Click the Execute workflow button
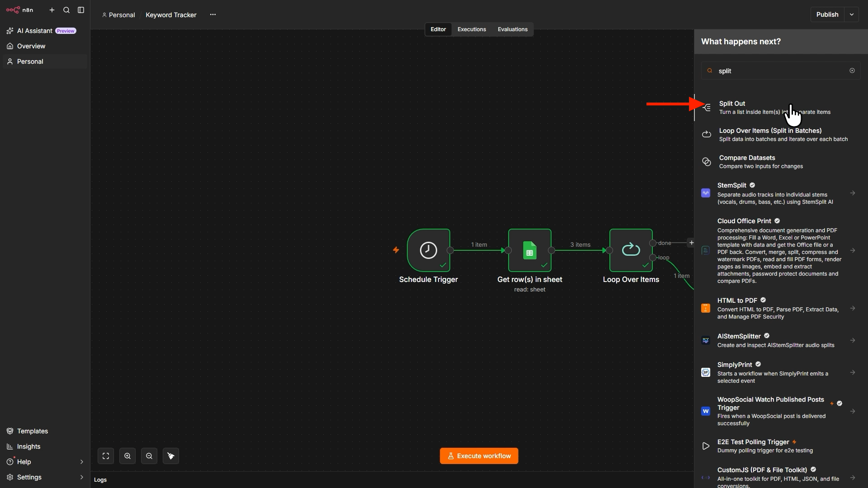Image resolution: width=868 pixels, height=488 pixels. (x=479, y=456)
